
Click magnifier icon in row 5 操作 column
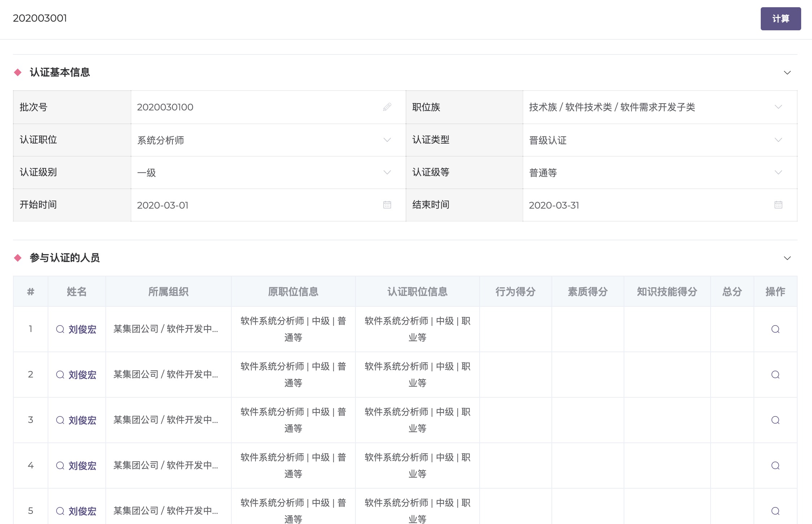[775, 511]
